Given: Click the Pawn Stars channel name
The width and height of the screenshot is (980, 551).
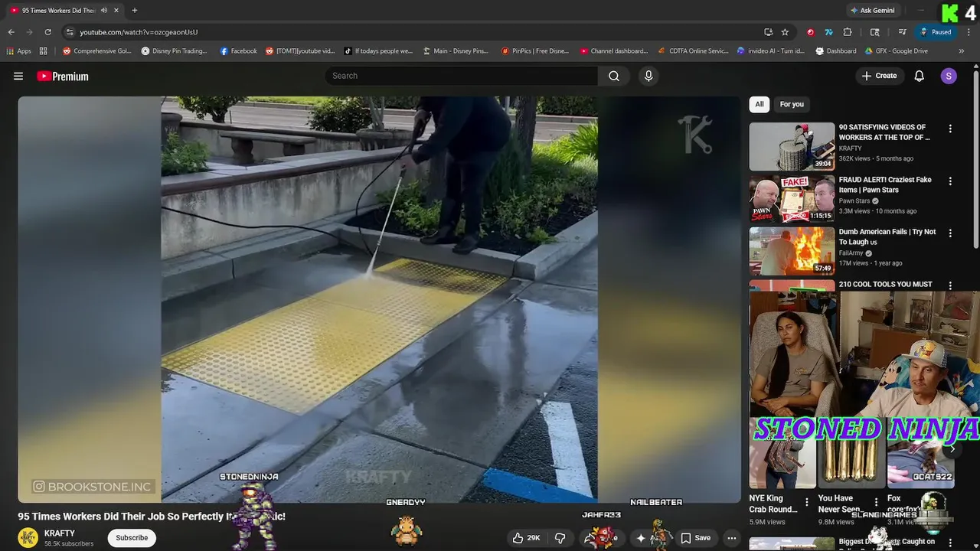Looking at the screenshot, I should [854, 201].
